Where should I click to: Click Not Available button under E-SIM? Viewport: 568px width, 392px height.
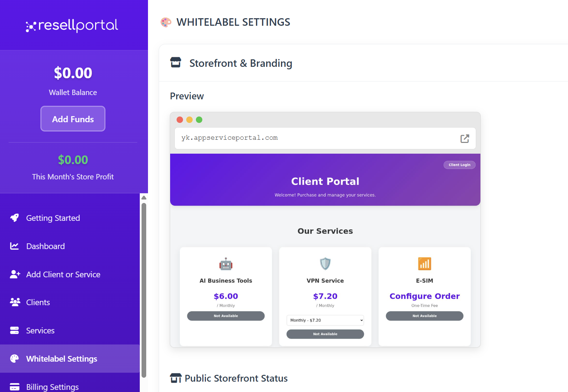click(x=424, y=316)
